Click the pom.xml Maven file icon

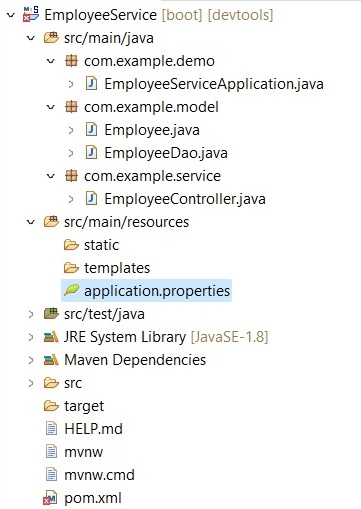pyautogui.click(x=50, y=498)
